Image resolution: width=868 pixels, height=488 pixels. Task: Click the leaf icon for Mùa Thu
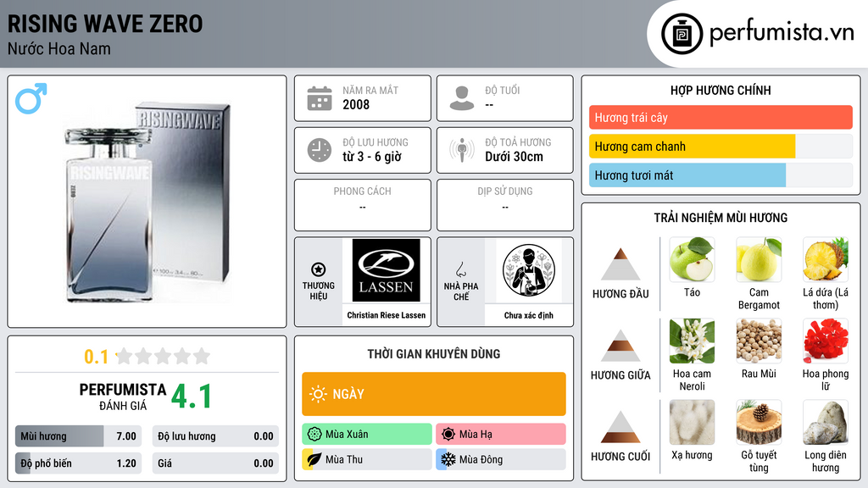[314, 459]
